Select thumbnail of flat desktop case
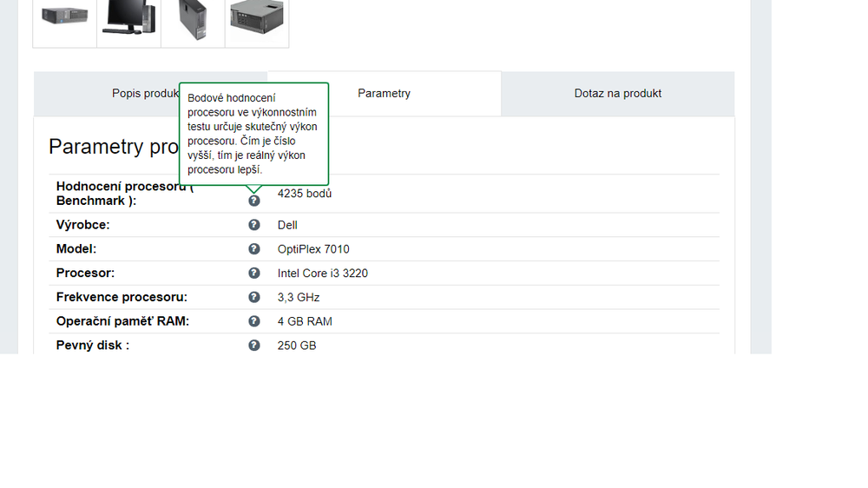868x488 pixels. point(65,23)
